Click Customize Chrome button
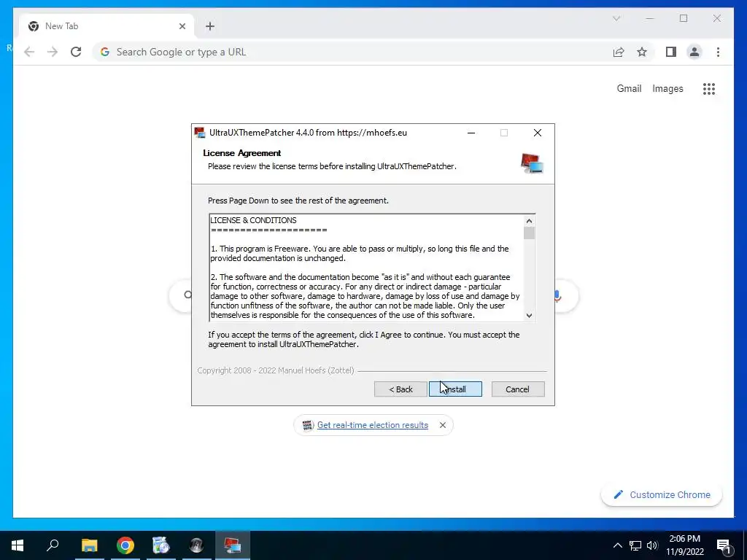The width and height of the screenshot is (747, 560). coord(662,495)
